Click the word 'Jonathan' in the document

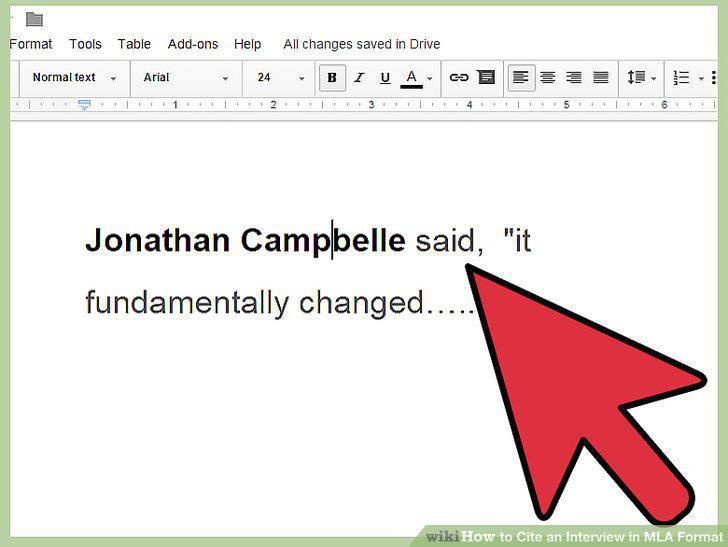[x=158, y=241]
